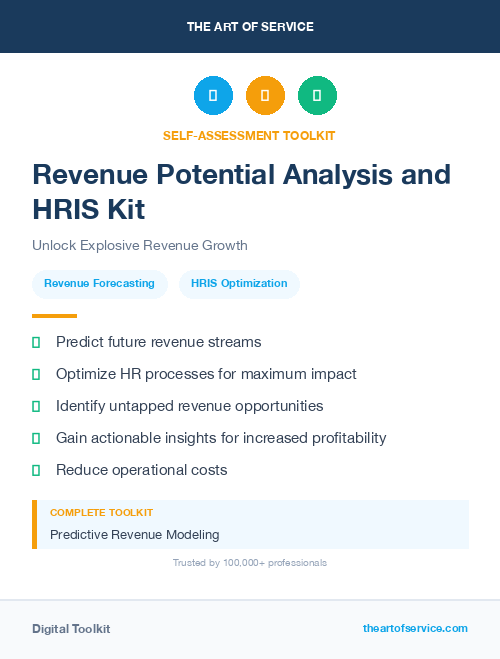This screenshot has width=500, height=659.
Task: Click The Art of Service header title
Action: (x=250, y=27)
